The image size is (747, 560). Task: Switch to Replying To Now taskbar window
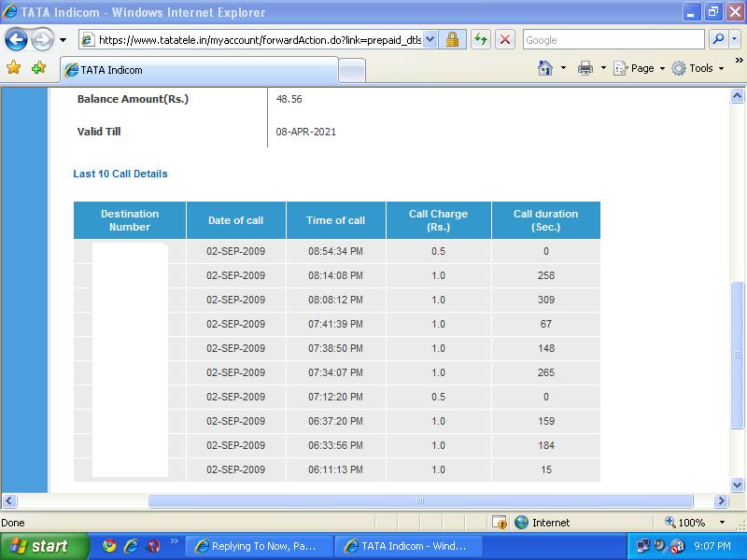click(x=260, y=546)
